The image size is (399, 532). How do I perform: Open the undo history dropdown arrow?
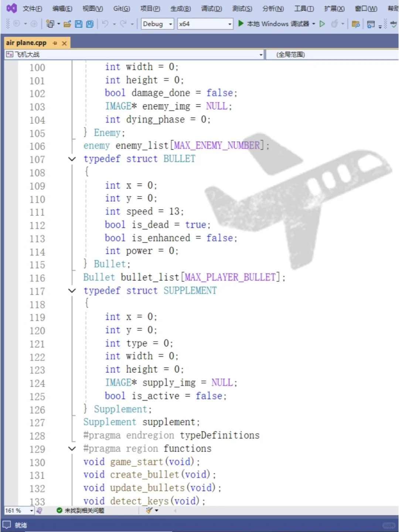coord(114,24)
